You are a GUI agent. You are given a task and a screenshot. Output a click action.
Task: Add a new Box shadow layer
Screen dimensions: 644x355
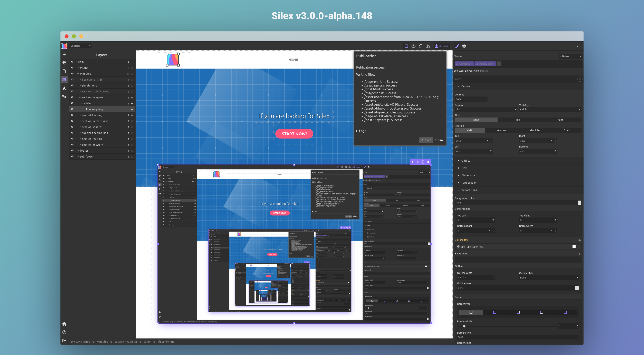point(579,240)
